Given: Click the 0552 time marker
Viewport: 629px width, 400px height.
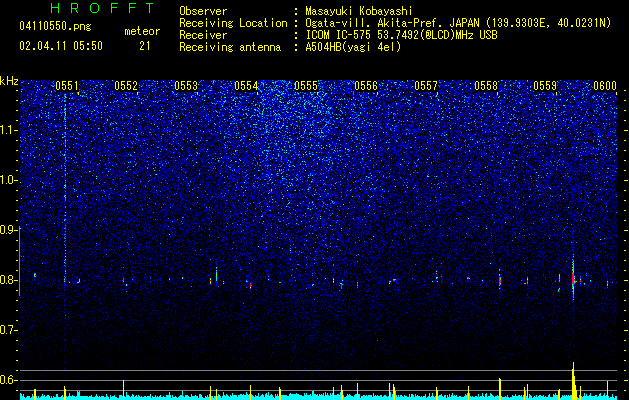Looking at the screenshot, I should click(x=126, y=86).
